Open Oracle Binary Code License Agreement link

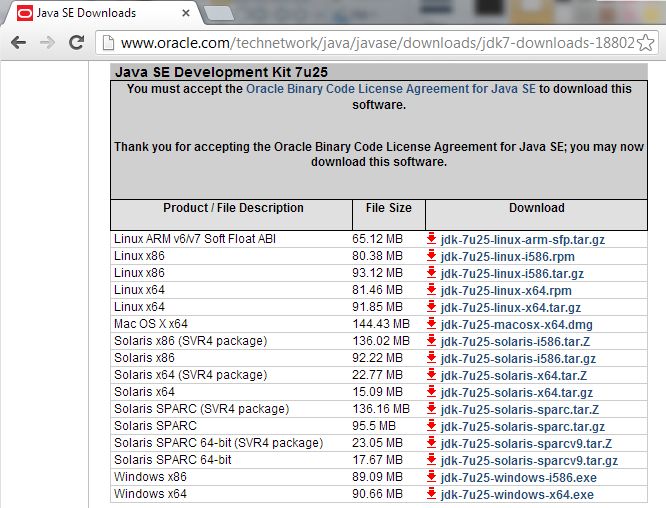click(x=391, y=89)
